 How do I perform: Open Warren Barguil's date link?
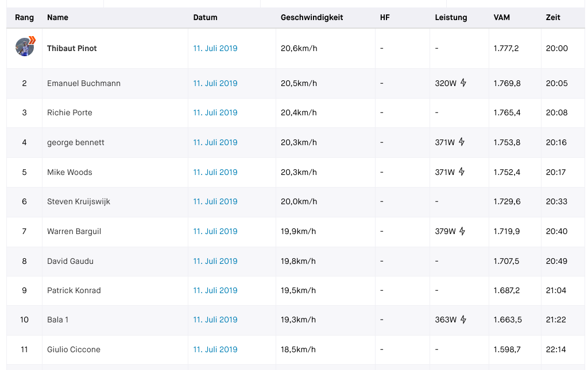[x=215, y=231]
